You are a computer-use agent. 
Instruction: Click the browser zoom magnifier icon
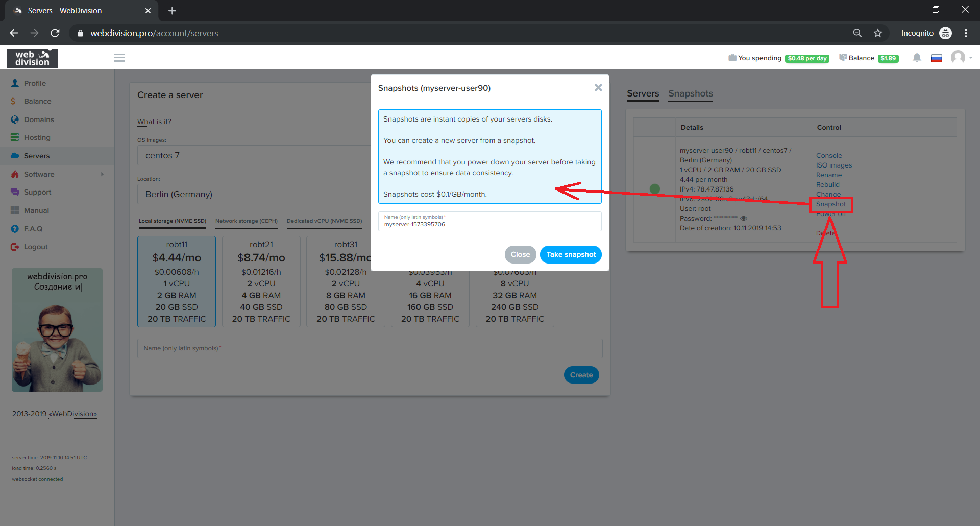tap(857, 33)
